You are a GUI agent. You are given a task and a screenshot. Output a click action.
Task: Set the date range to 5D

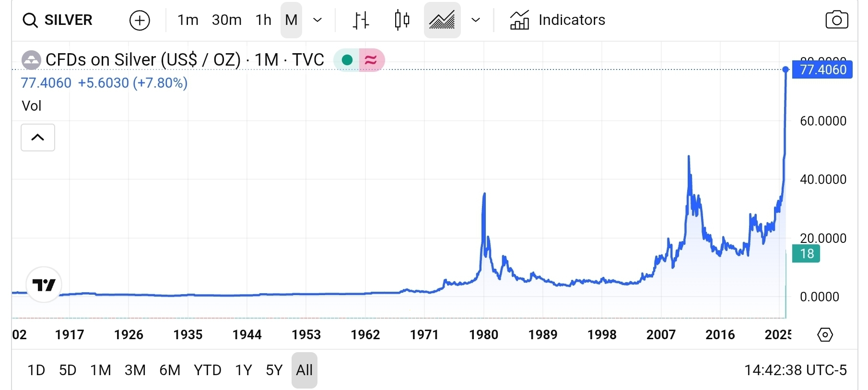pos(68,370)
